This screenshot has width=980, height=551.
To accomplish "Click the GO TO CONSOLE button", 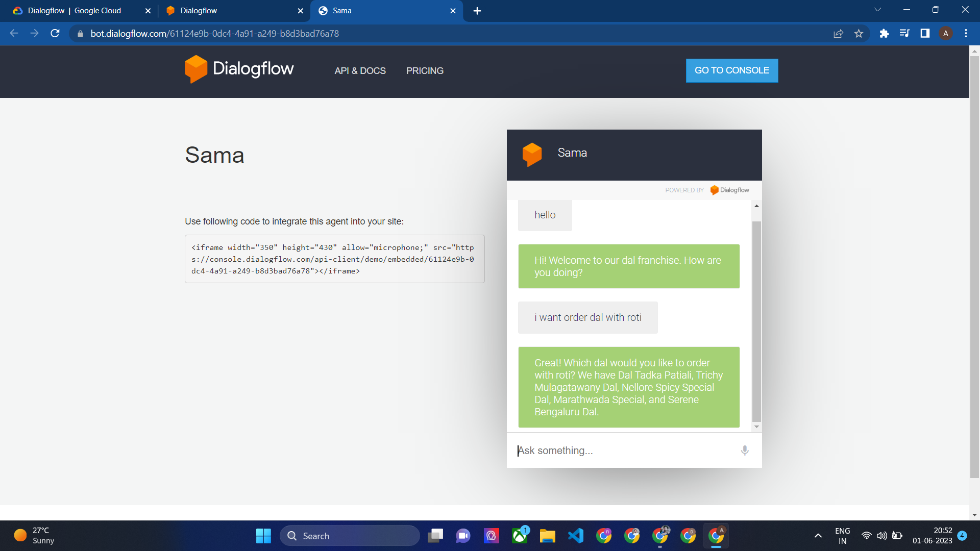I will pos(731,70).
